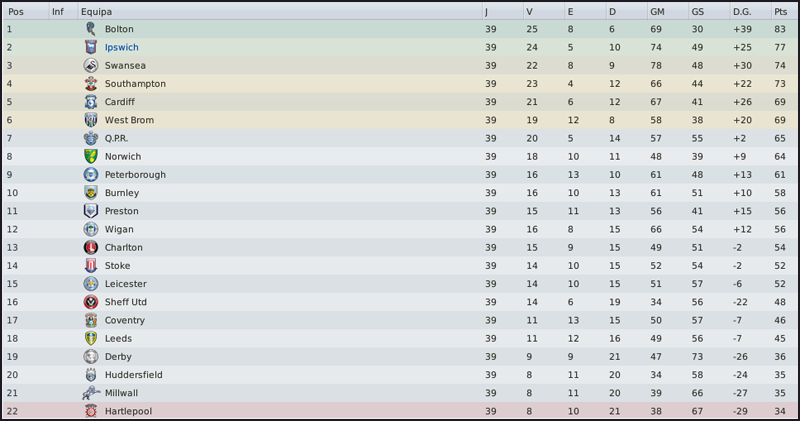Screen dimensions: 800x421
Task: Click the Sheff Utd badge icon
Action: coord(91,302)
